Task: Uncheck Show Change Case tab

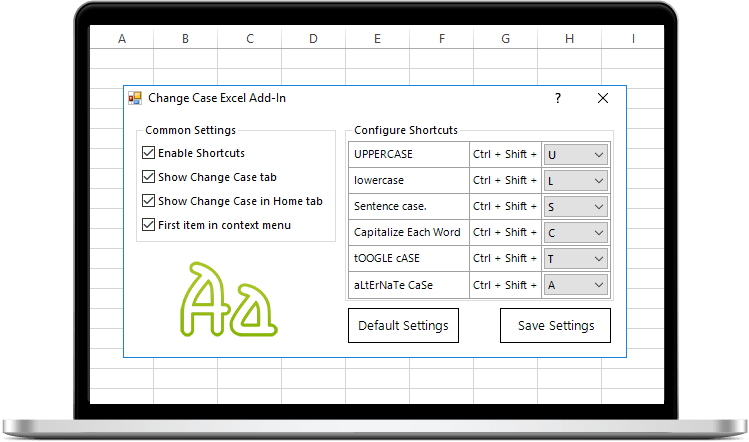Action: click(149, 177)
